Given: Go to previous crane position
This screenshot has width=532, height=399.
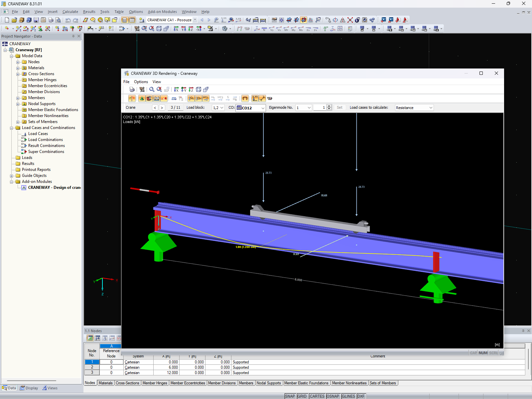Looking at the screenshot, I should tap(155, 108).
